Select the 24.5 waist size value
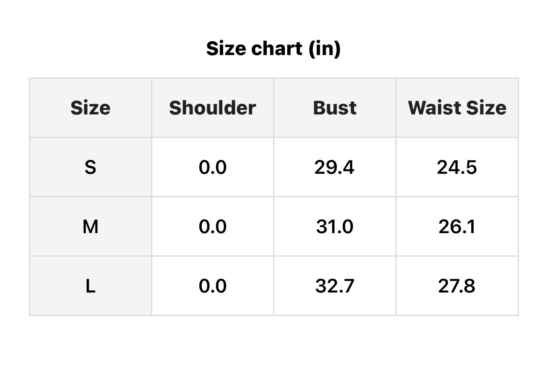The image size is (548, 392). click(x=457, y=167)
